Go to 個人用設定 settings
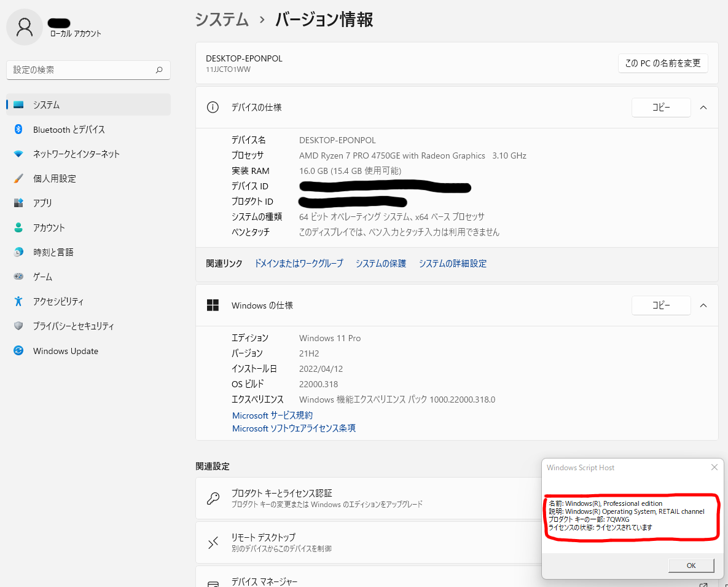728x587 pixels. pyautogui.click(x=88, y=179)
